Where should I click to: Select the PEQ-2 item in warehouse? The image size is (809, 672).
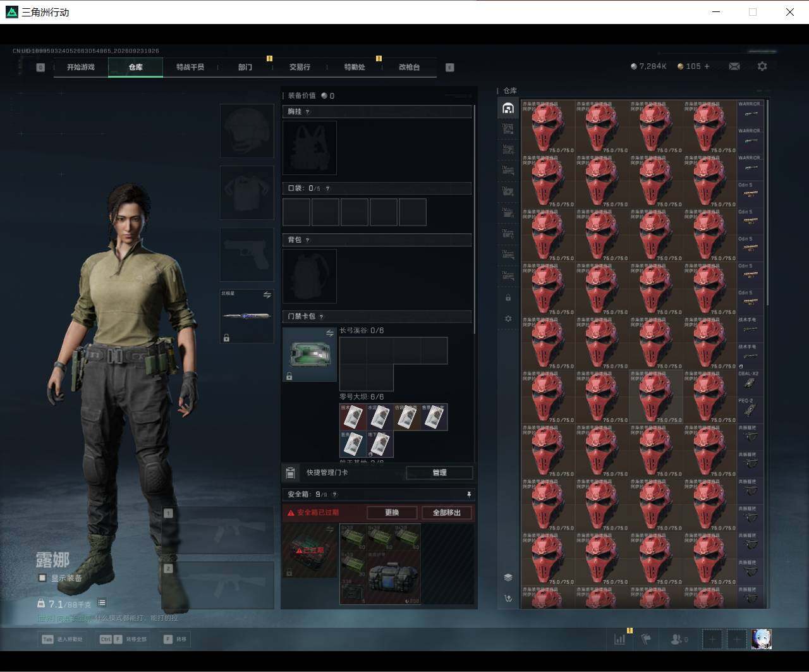(x=750, y=410)
